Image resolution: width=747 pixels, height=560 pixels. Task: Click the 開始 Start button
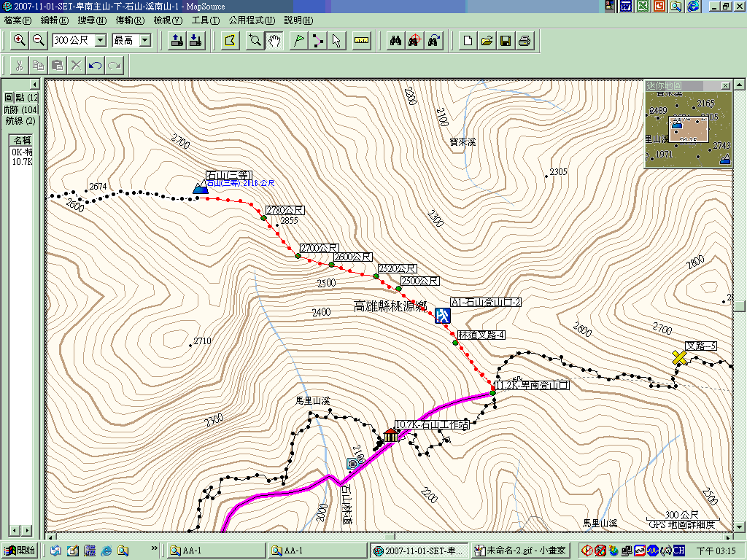pyautogui.click(x=20, y=551)
